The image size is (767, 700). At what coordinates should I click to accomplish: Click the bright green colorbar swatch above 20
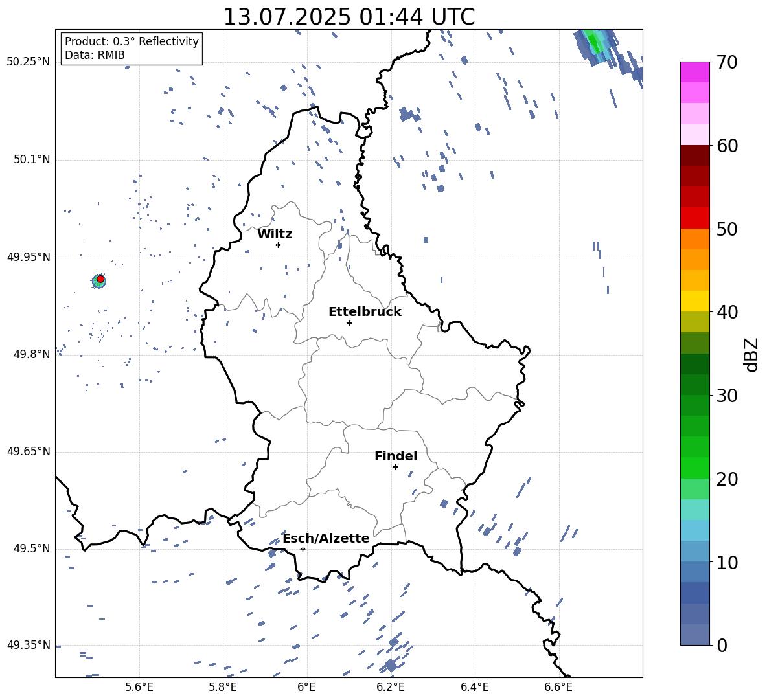point(695,468)
